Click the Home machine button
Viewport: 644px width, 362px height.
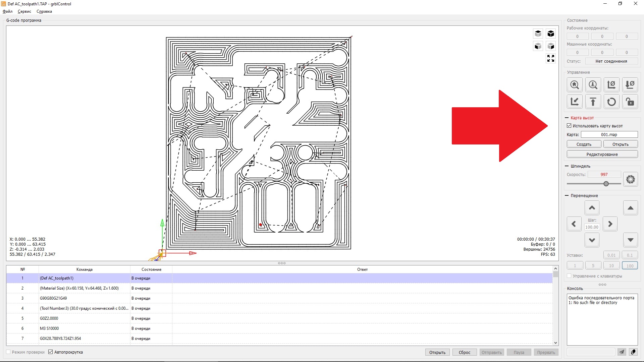point(575,85)
